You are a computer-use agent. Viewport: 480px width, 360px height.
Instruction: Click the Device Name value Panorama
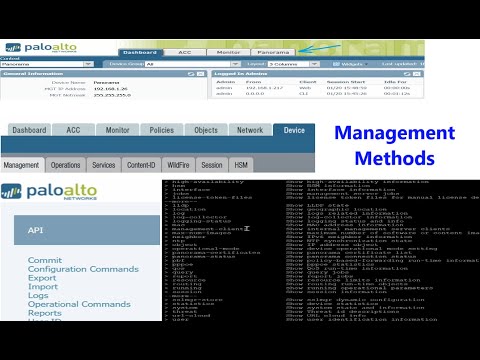(x=106, y=82)
